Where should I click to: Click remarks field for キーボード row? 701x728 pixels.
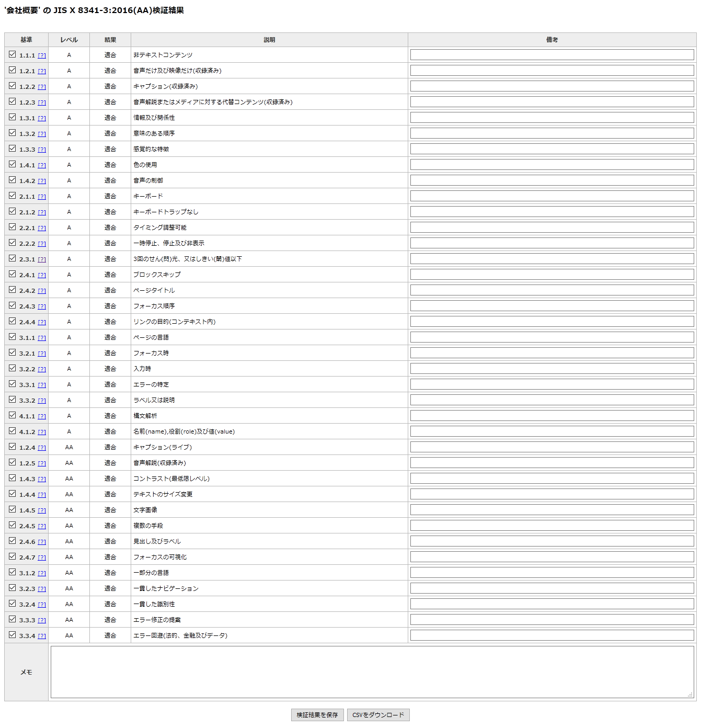[552, 196]
